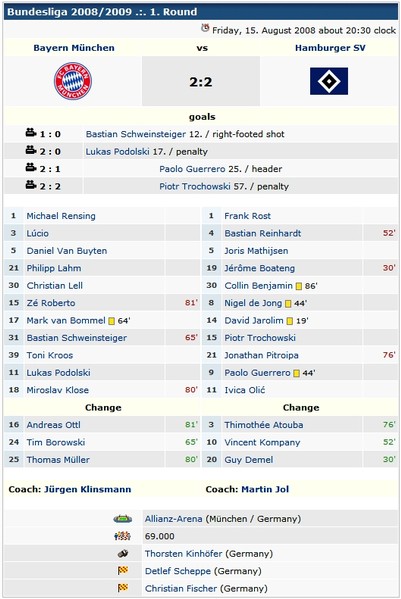Click goal icon in the 1 : 0 row
This screenshot has width=401, height=599.
pos(31,133)
